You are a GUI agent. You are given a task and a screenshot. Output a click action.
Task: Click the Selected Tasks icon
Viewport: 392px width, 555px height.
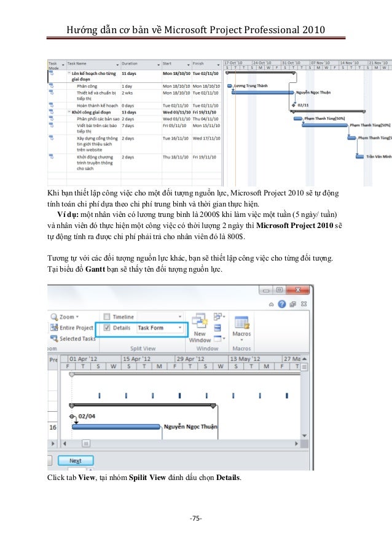54,339
